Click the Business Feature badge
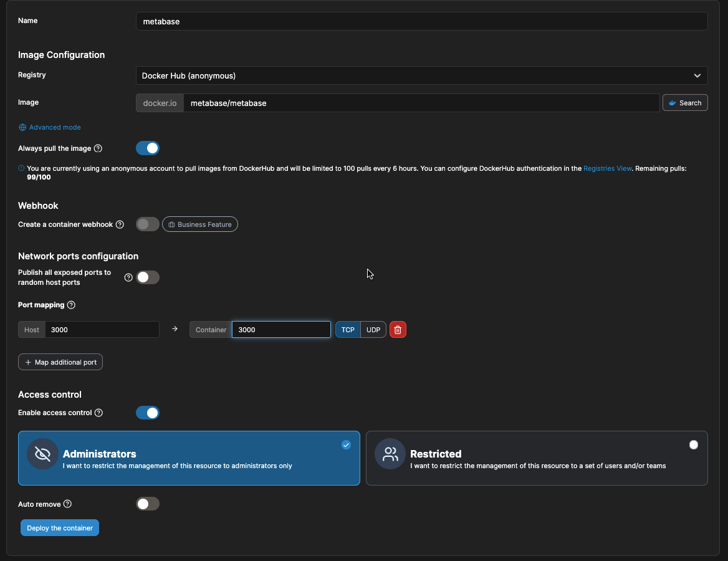Viewport: 728px width, 561px height. coord(200,224)
